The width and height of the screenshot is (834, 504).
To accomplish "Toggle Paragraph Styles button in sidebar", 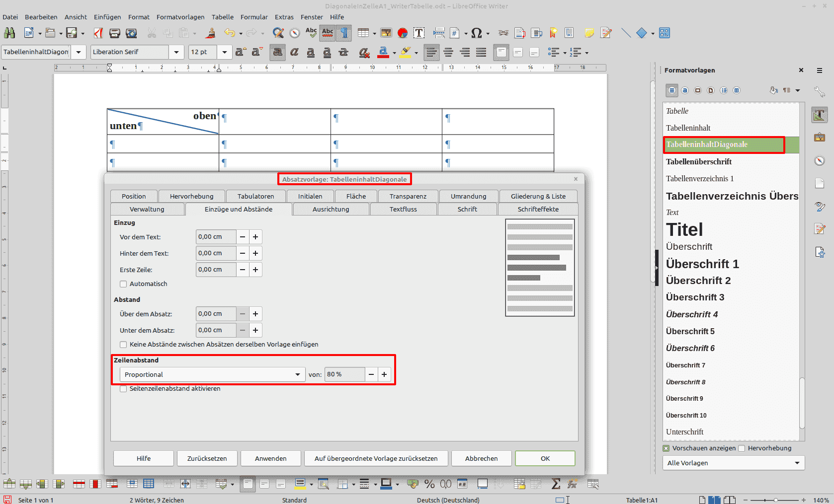I will [672, 90].
